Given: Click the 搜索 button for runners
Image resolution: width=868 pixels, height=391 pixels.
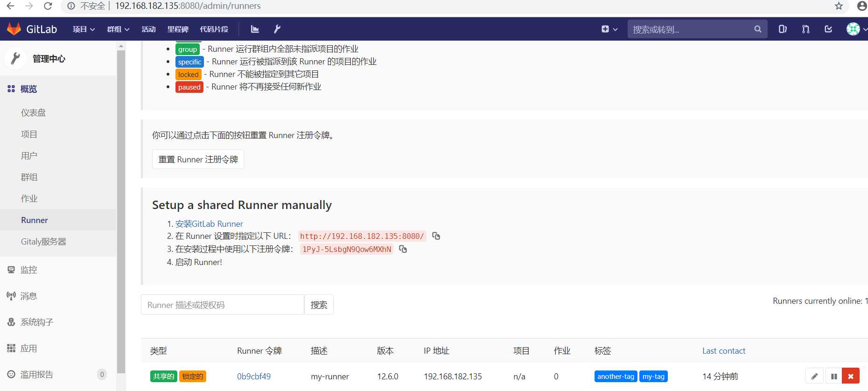Looking at the screenshot, I should [319, 305].
